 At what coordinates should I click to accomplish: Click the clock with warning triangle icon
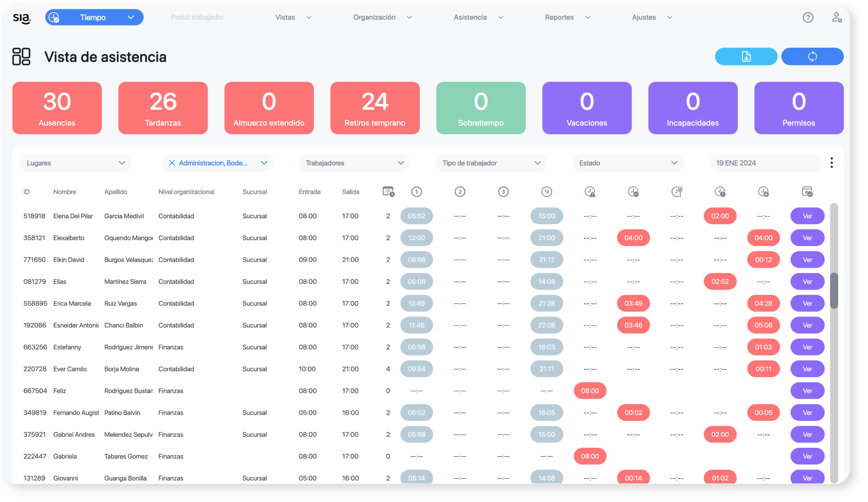click(590, 192)
